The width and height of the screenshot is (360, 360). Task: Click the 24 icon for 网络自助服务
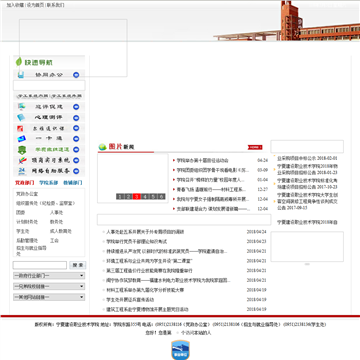pos(22,171)
